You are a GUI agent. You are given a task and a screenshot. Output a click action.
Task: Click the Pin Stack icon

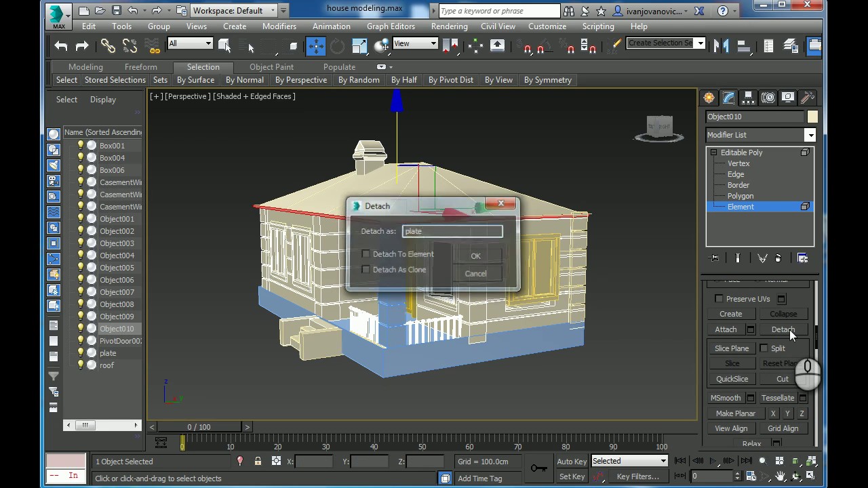[714, 258]
